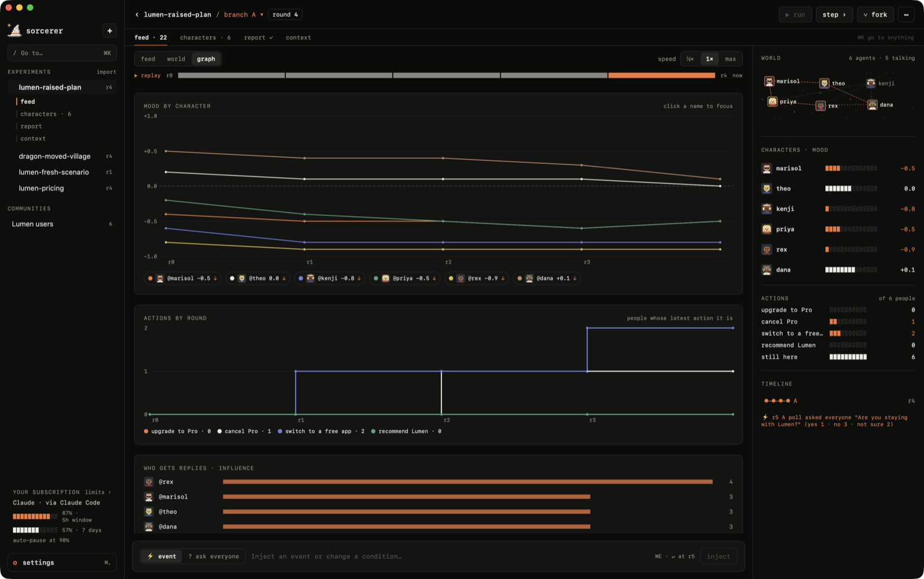Toggle @theo focus chip in mood legend
This screenshot has width=924, height=579.
click(258, 278)
